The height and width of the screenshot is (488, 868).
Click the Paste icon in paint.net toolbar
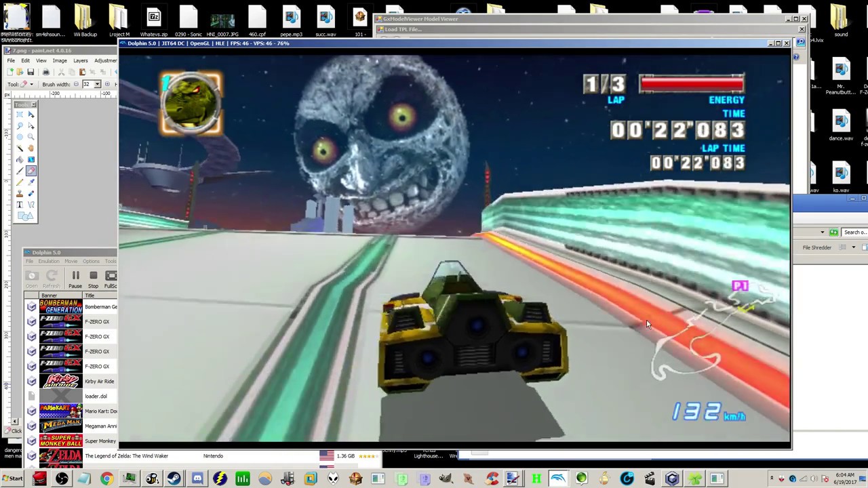pyautogui.click(x=82, y=72)
